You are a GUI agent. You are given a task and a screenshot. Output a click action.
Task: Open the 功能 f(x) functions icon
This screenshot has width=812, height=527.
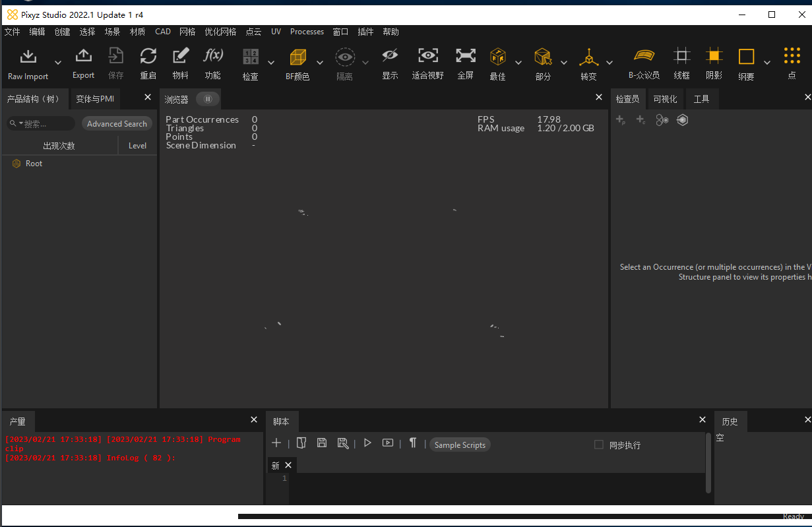[213, 55]
